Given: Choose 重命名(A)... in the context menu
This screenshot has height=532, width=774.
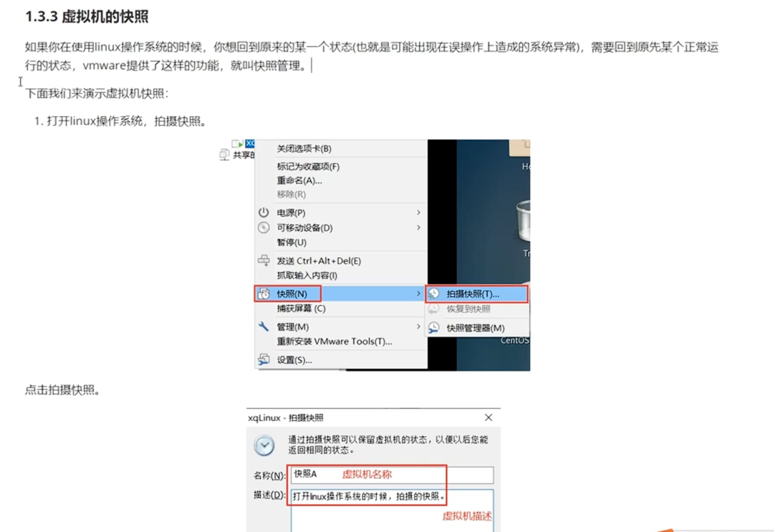Looking at the screenshot, I should pyautogui.click(x=341, y=180).
